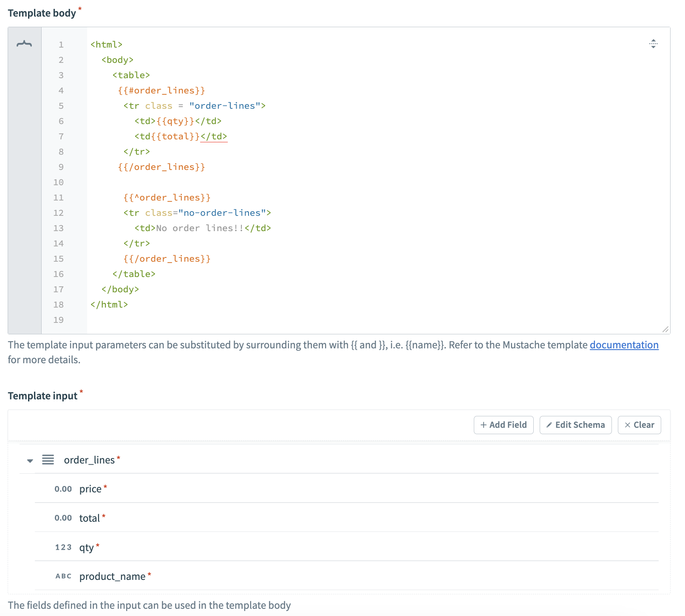Screen dimensions: 685x616
Task: Collapse the order_lines field via its triangle
Action: (x=29, y=460)
